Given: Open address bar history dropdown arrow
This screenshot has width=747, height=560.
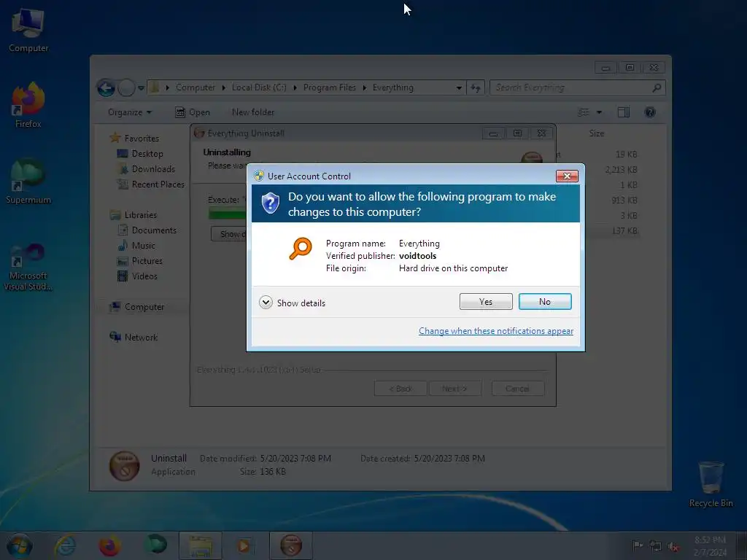Looking at the screenshot, I should click(459, 87).
